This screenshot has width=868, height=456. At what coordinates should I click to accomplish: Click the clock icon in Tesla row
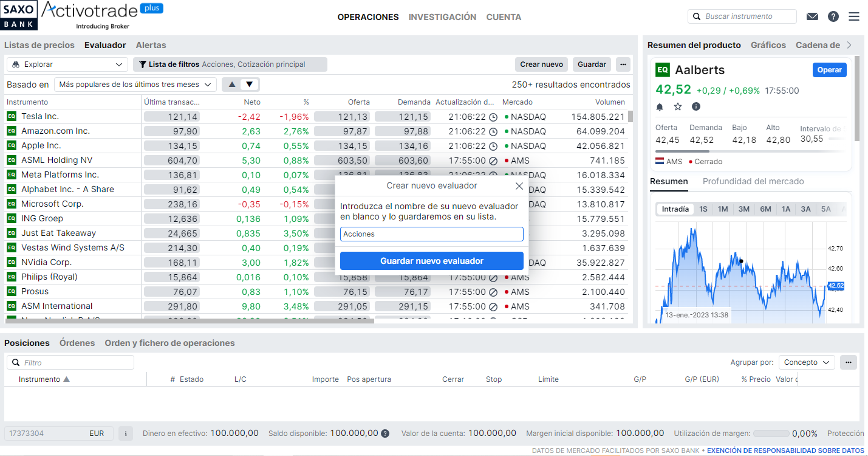point(493,117)
